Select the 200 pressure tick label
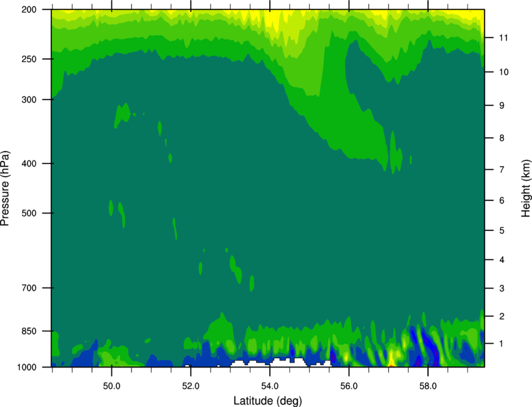 point(29,9)
